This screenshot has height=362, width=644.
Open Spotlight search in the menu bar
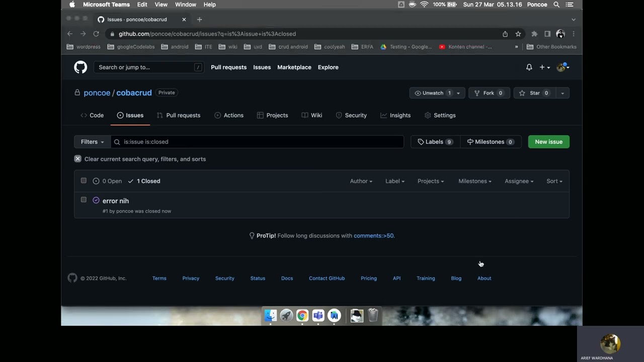[x=556, y=5]
